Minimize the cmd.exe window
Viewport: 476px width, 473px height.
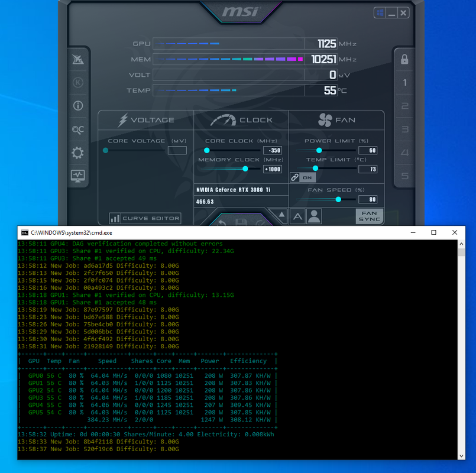pyautogui.click(x=413, y=232)
